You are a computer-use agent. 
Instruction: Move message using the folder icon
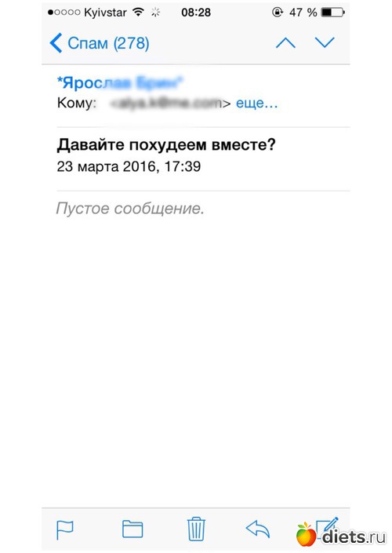click(132, 529)
